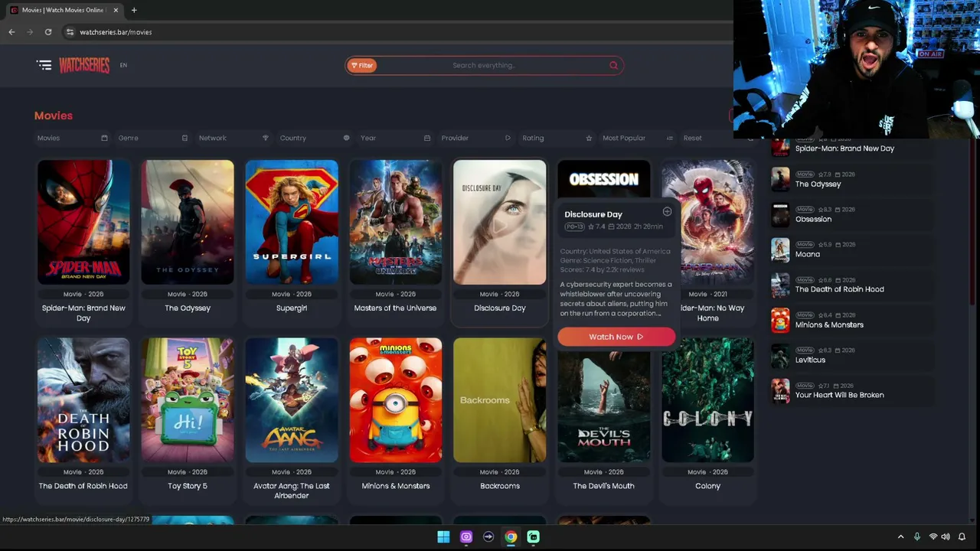The height and width of the screenshot is (551, 980).
Task: Open the Provider filter dropdown
Action: (475, 138)
